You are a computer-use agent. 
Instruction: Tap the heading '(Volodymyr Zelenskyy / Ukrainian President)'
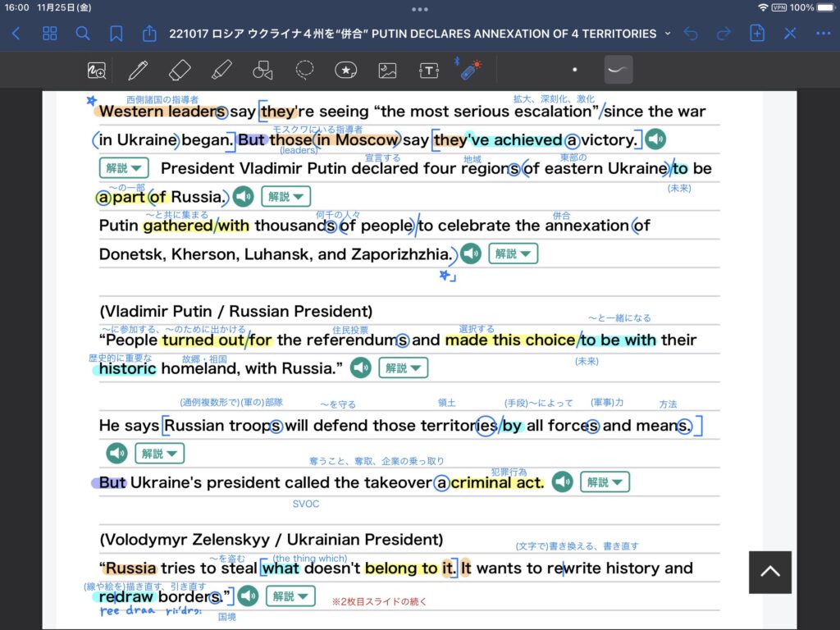271,540
